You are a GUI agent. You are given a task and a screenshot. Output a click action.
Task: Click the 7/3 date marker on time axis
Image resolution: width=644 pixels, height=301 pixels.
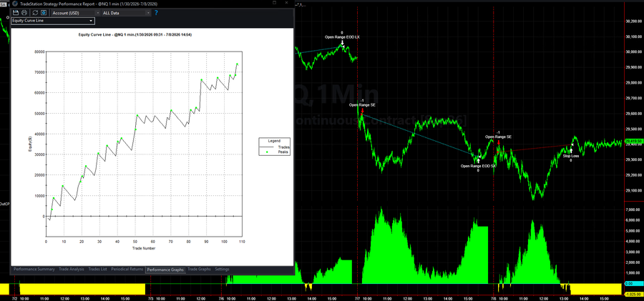click(x=151, y=299)
